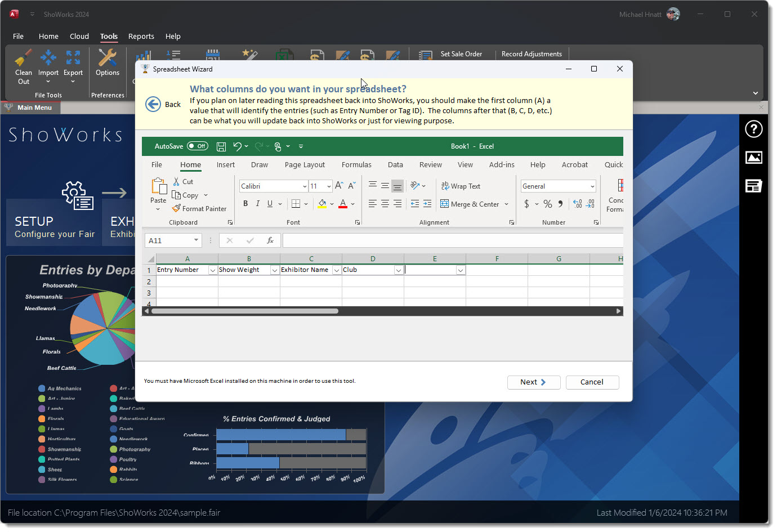Toggle Italic formatting

click(x=257, y=204)
